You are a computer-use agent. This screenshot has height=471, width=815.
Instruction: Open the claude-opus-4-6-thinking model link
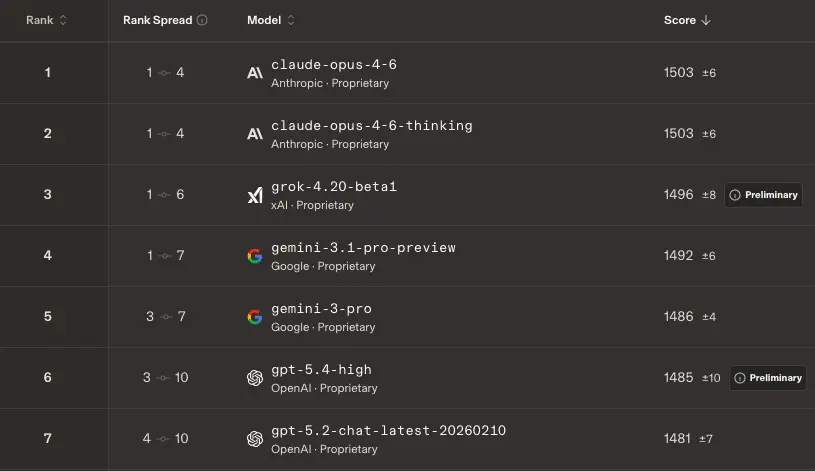click(x=372, y=126)
